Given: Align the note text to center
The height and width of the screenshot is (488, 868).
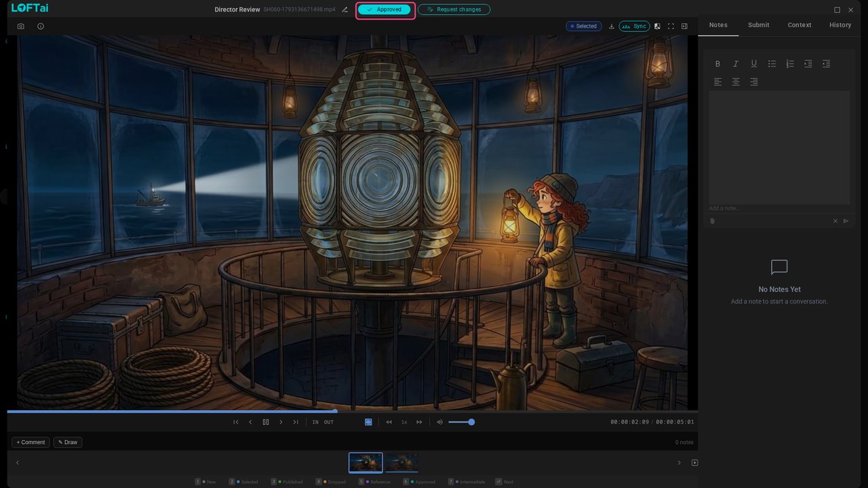Looking at the screenshot, I should pyautogui.click(x=736, y=82).
